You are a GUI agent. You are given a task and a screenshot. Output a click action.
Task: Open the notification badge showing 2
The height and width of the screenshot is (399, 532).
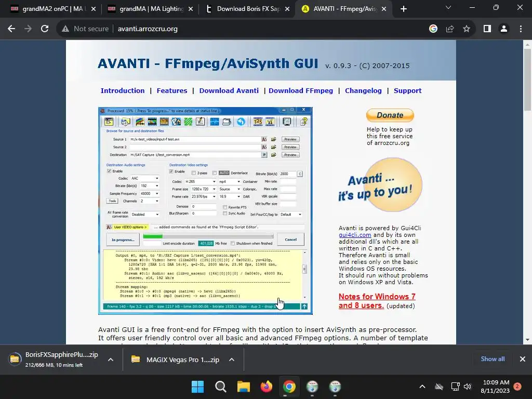point(517,387)
